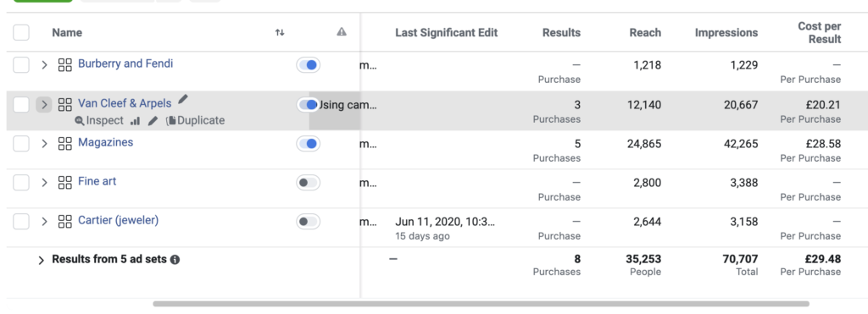This screenshot has width=868, height=314.
Task: Click the 1,218 reach value for Burberry
Action: point(647,65)
